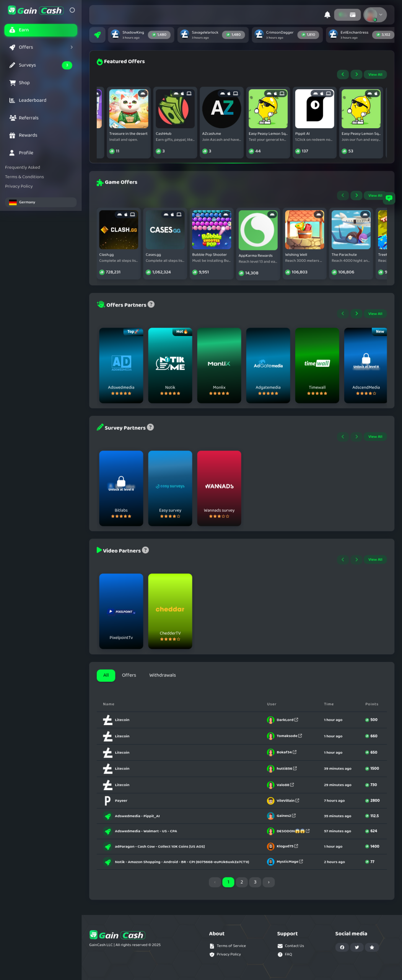The image size is (402, 980).
Task: Click help icon next to Survey Partners
Action: coord(150,427)
